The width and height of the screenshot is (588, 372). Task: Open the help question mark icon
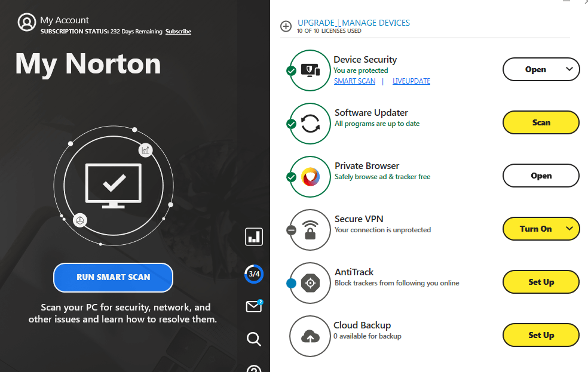coord(254,368)
